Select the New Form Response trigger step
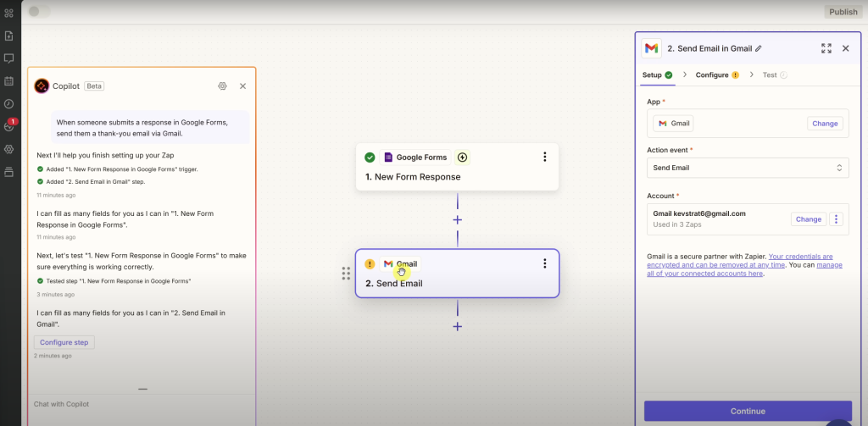Viewport: 868px width, 426px height. tap(457, 167)
